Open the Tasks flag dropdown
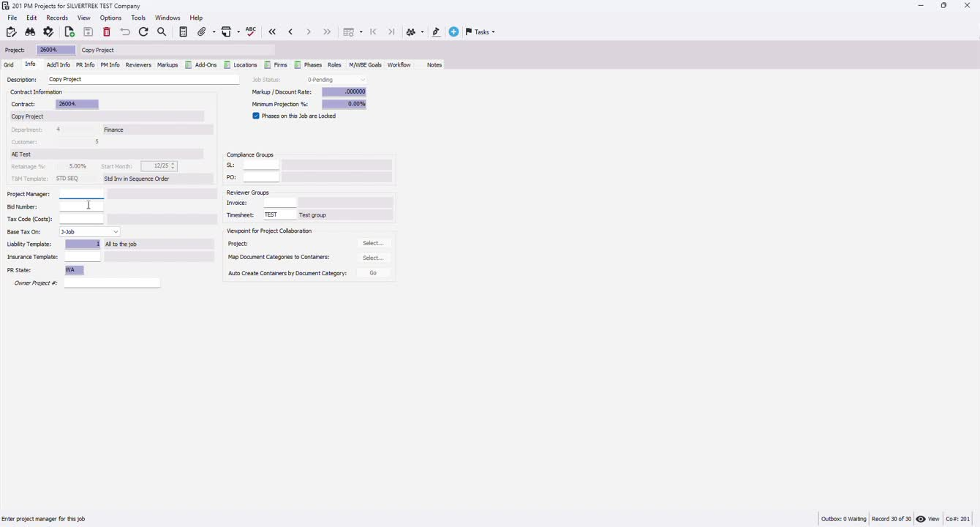Image resolution: width=980 pixels, height=527 pixels. click(x=480, y=32)
